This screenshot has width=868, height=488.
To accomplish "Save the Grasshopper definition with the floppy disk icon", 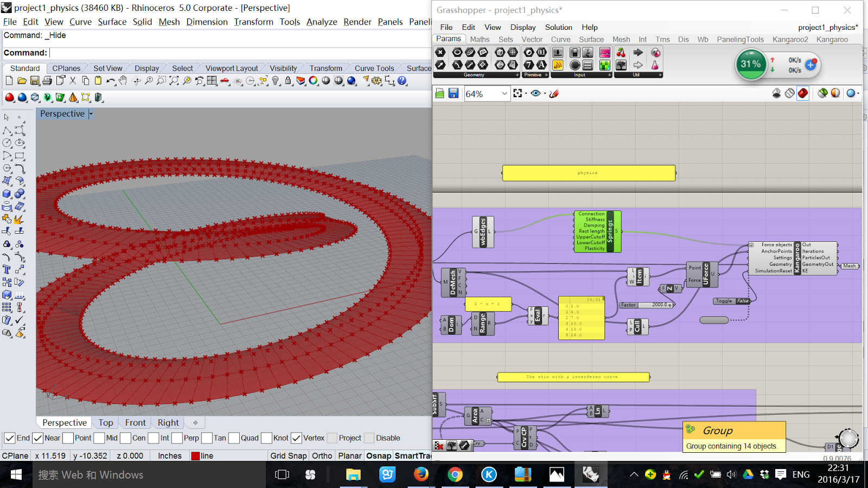I will (454, 93).
